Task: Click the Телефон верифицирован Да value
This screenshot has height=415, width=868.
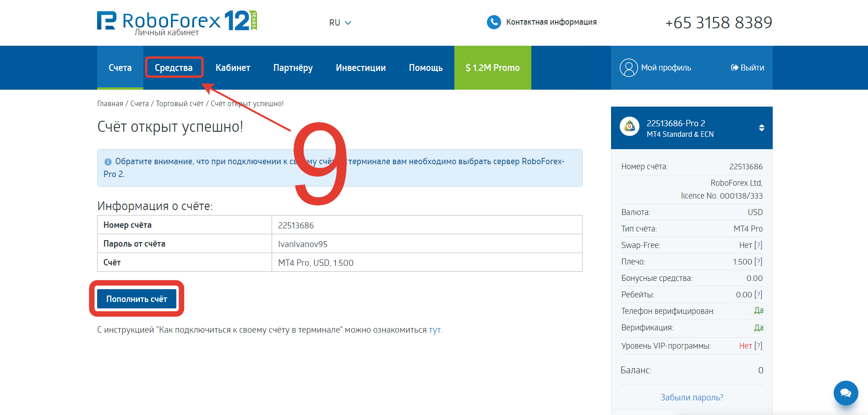Action: coord(759,311)
